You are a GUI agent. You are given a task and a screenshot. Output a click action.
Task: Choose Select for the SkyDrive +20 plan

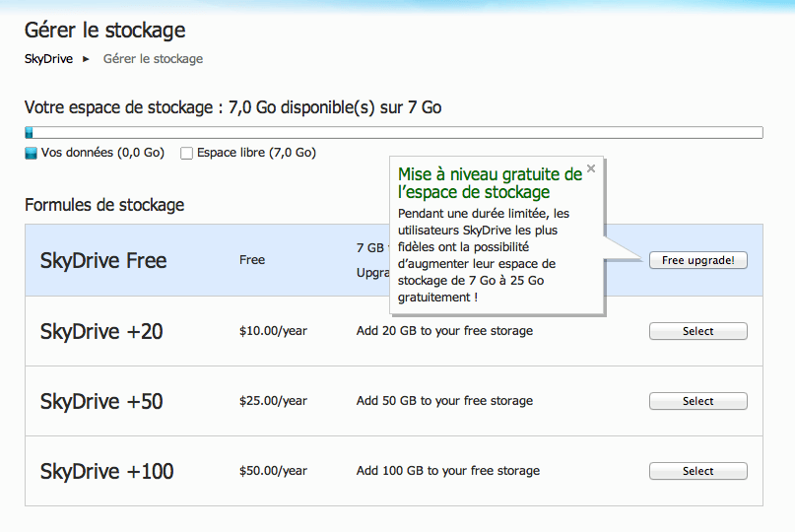[x=697, y=331]
